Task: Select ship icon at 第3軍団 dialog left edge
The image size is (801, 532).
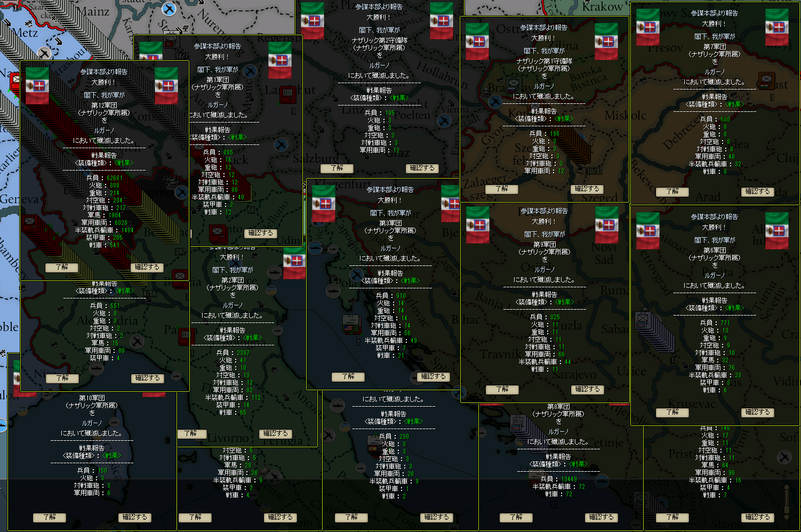Action: 315,247
